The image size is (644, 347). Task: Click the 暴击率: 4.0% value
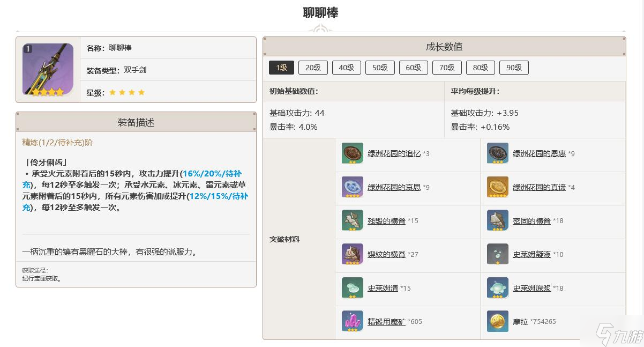tap(293, 127)
